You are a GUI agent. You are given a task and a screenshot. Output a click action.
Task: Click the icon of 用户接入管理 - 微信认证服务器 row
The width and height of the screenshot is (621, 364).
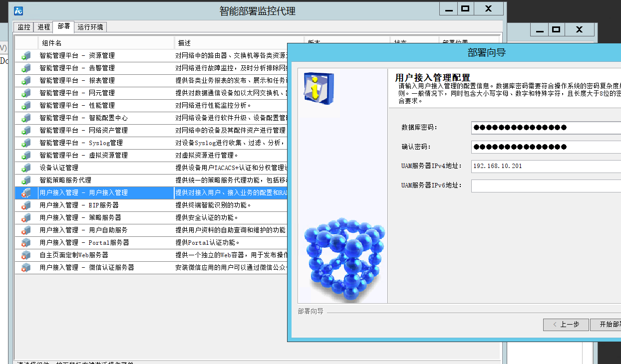[26, 267]
